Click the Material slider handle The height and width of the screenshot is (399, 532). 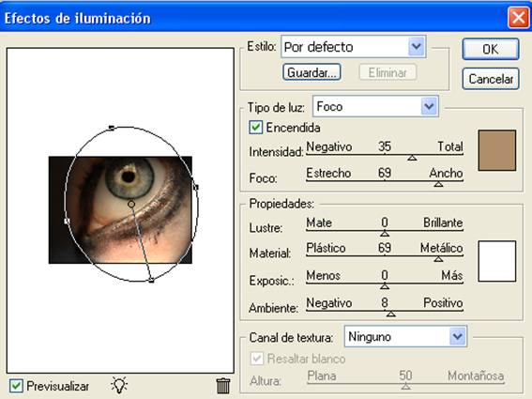pos(438,259)
